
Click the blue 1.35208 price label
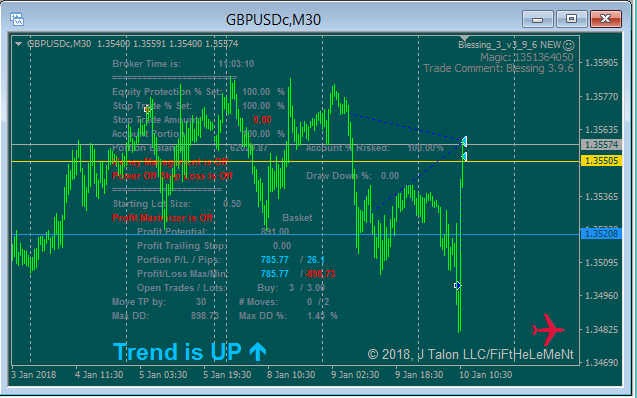(602, 234)
